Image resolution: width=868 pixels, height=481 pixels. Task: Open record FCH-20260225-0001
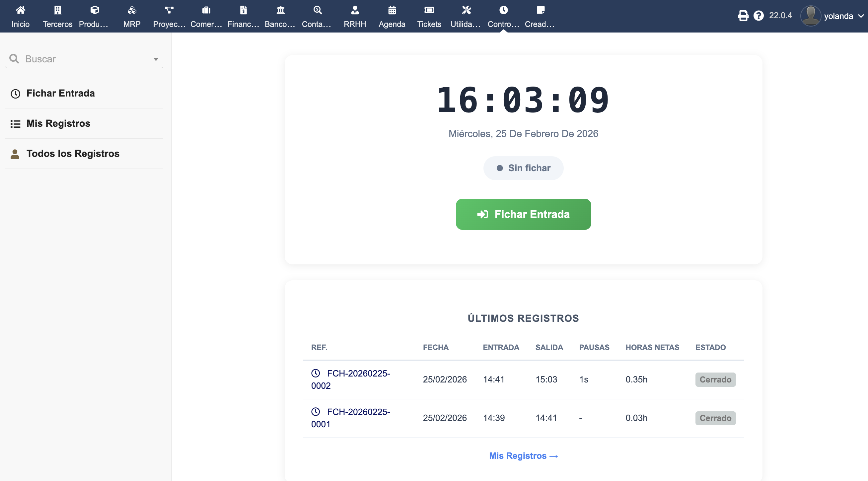358,412
